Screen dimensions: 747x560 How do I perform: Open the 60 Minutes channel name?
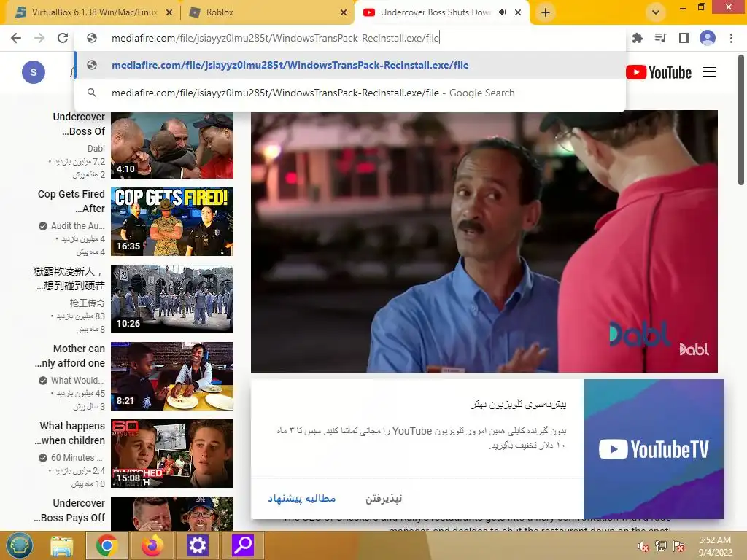77,458
